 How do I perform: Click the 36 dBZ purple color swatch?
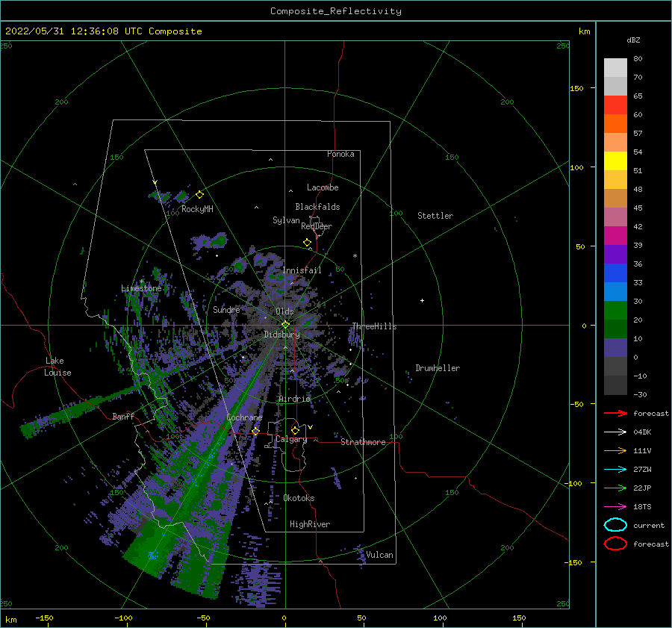coord(615,254)
